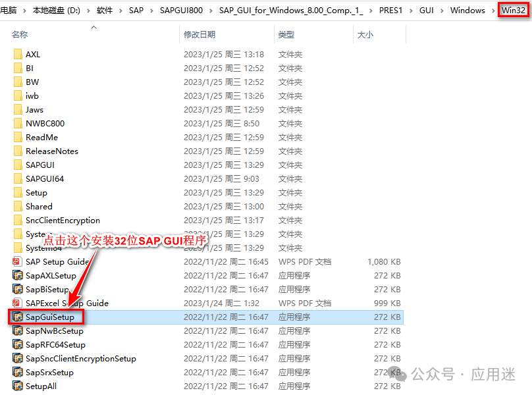Image resolution: width=532 pixels, height=395 pixels.
Task: Select the SAPGUI64 folder icon
Action: pos(18,179)
